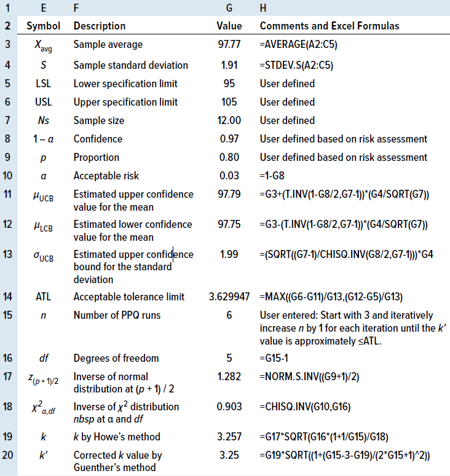Image resolution: width=450 pixels, height=476 pixels.
Task: Select the ATL value 3.629947
Action: coord(229,297)
